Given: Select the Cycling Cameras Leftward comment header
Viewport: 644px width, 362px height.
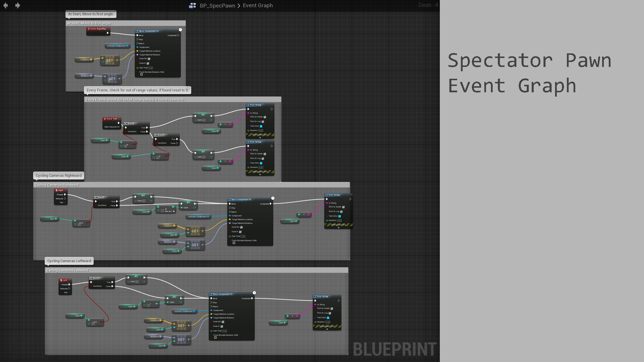Looking at the screenshot, I should click(x=196, y=270).
